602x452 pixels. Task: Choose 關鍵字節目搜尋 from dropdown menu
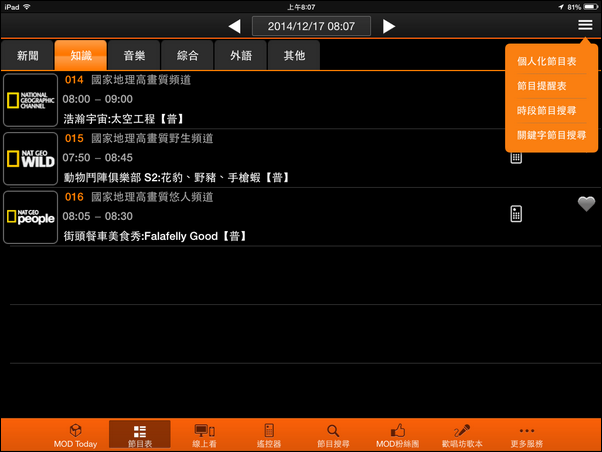551,135
